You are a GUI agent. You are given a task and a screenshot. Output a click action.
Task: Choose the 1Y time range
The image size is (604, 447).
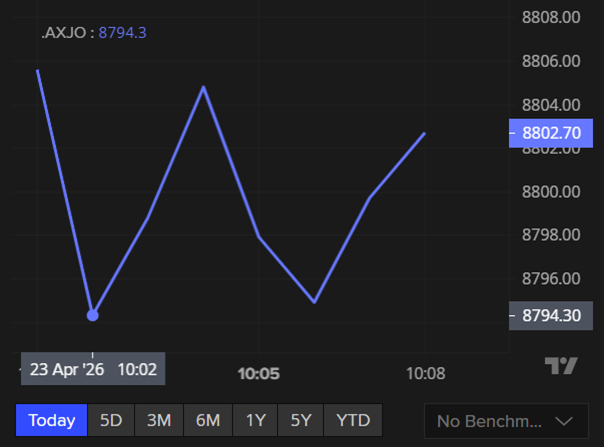click(x=256, y=420)
